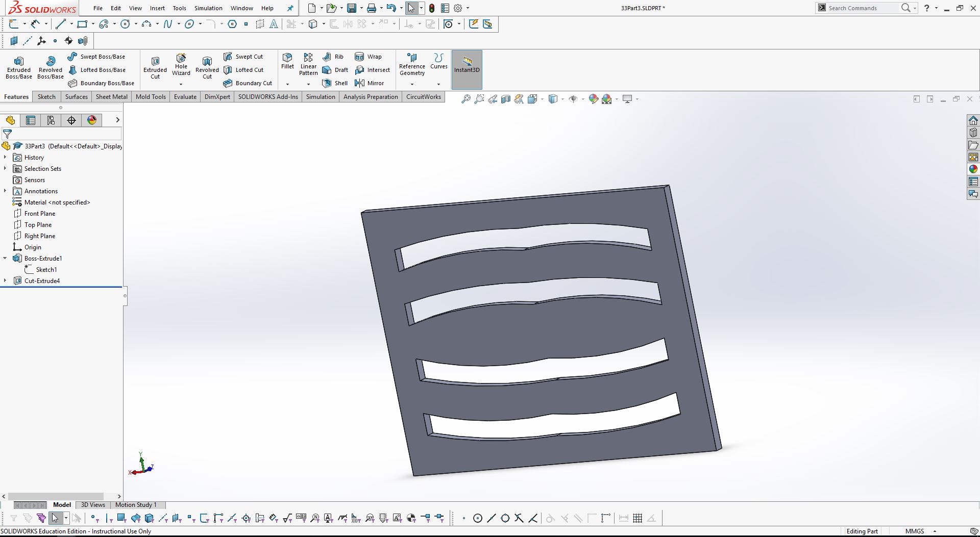980x537 pixels.
Task: Open the Reference Geometry tool
Action: coord(412,64)
